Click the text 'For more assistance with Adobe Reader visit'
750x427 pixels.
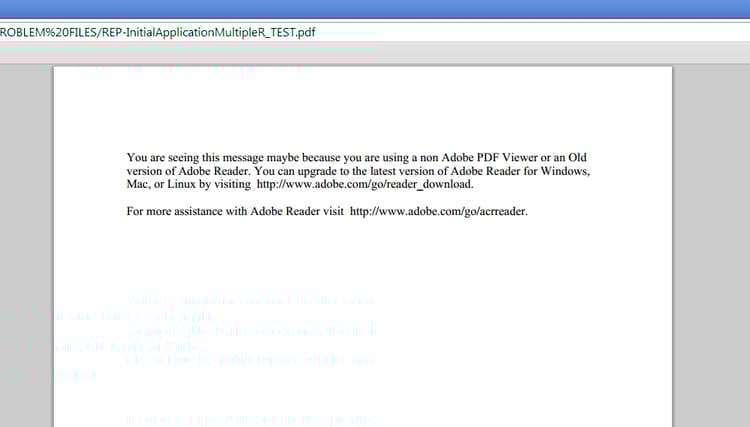pyautogui.click(x=235, y=211)
